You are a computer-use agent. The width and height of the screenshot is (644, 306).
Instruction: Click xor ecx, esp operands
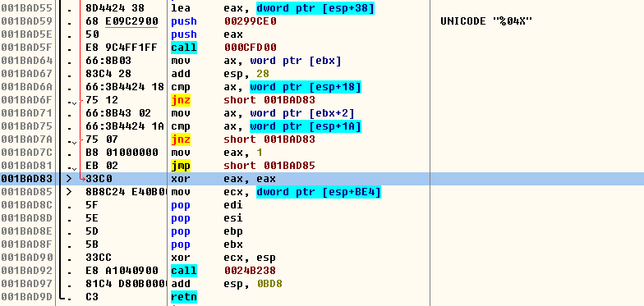pos(250,258)
